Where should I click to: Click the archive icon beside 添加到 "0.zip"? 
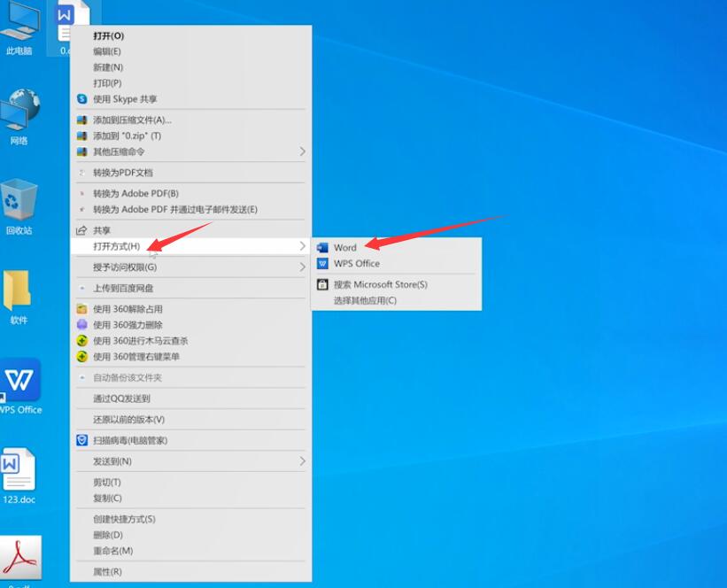click(x=82, y=135)
